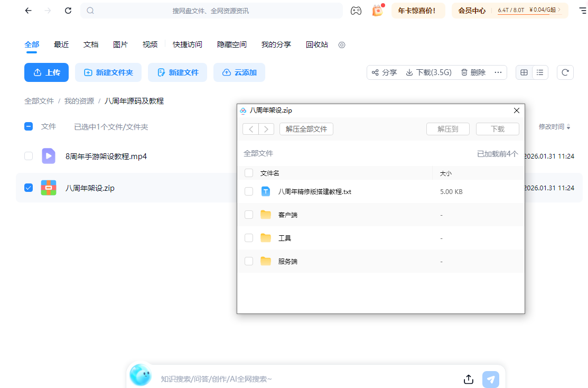Click the 解压全部文件 button
This screenshot has height=388, width=588.
click(306, 128)
